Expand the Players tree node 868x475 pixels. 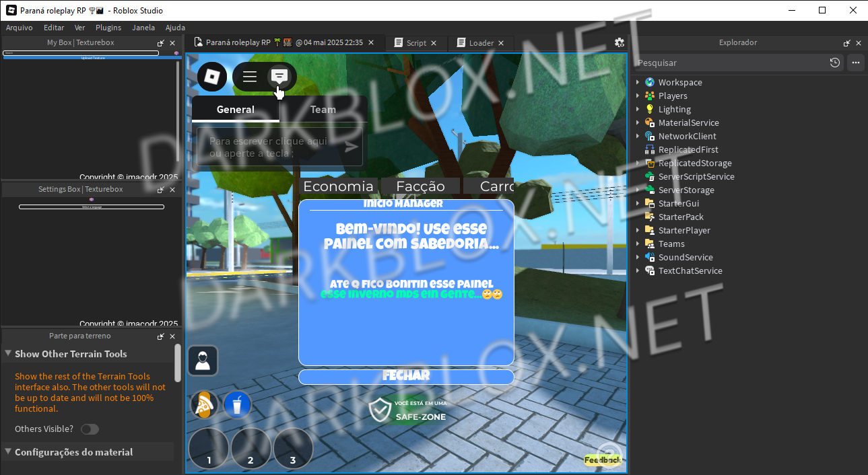[638, 96]
